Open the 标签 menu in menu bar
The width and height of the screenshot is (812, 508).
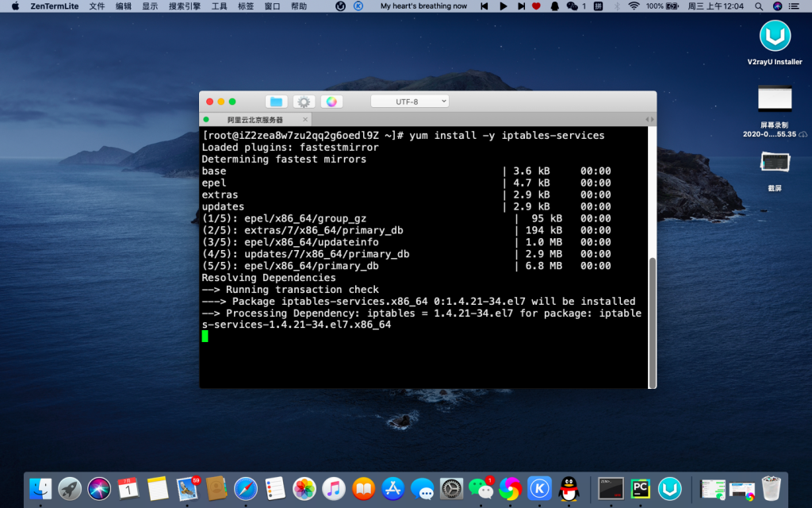click(x=246, y=6)
